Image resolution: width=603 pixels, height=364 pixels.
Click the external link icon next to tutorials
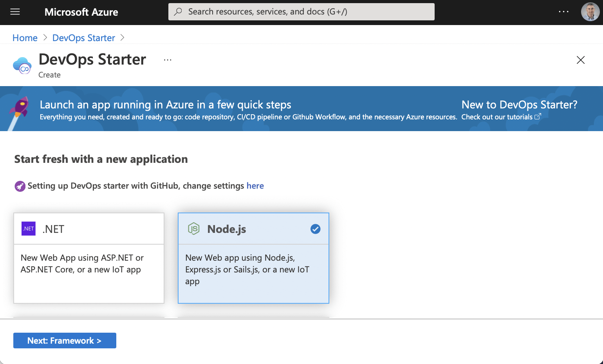click(x=538, y=117)
